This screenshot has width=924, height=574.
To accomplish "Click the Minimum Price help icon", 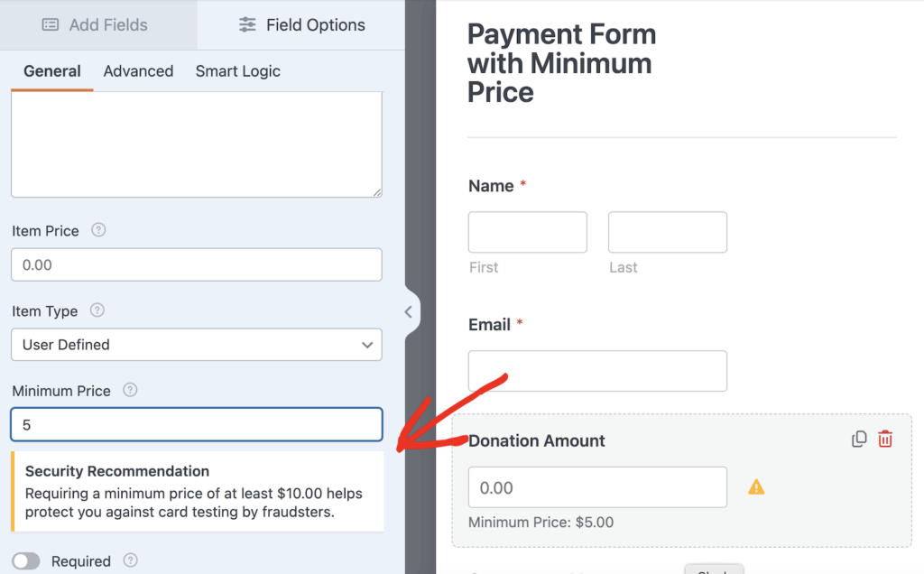I will [130, 391].
